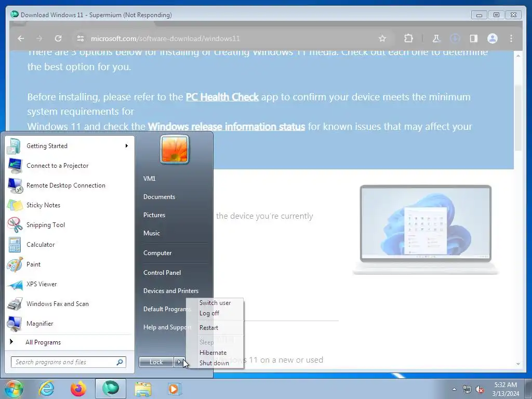Open Windows Fax and Scan
This screenshot has width=532, height=399.
pos(69,303)
